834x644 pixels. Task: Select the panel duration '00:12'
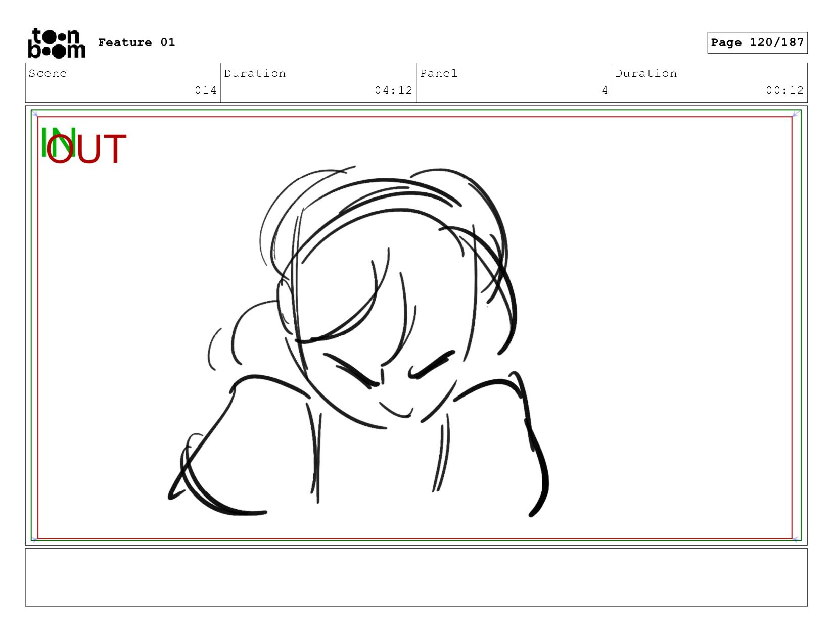(784, 90)
